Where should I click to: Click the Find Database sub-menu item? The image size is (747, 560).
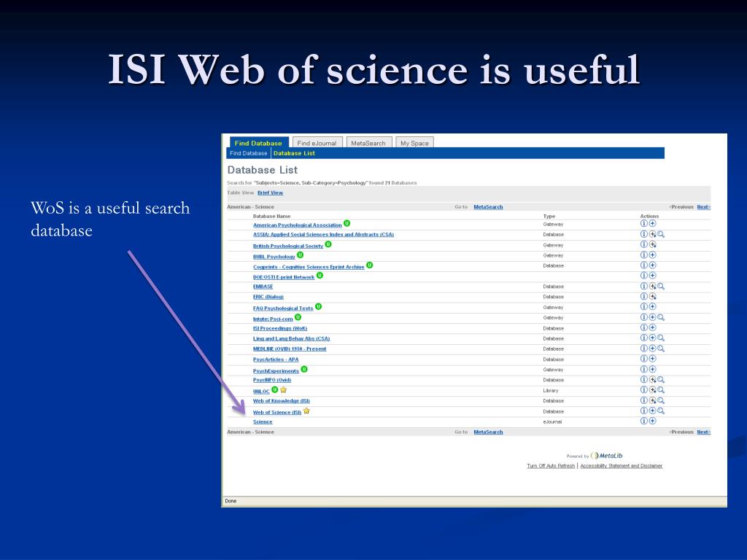point(248,153)
